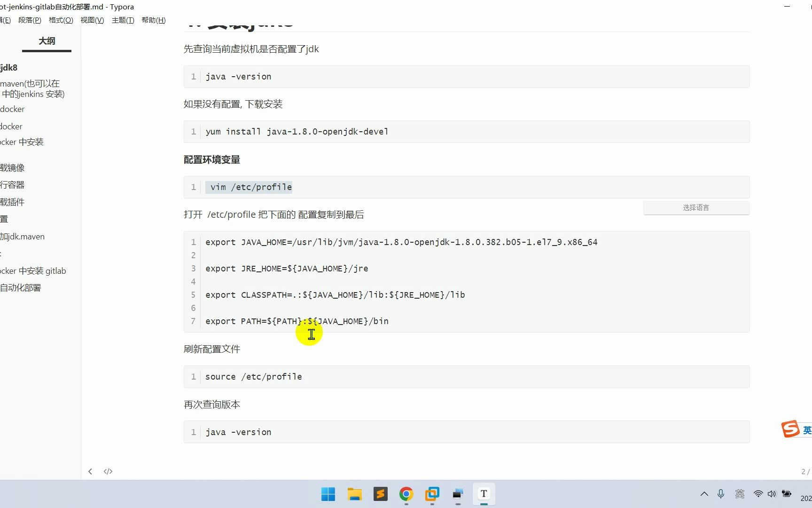Click the sidebar collapse arrow icon
The image size is (812, 508).
[90, 471]
